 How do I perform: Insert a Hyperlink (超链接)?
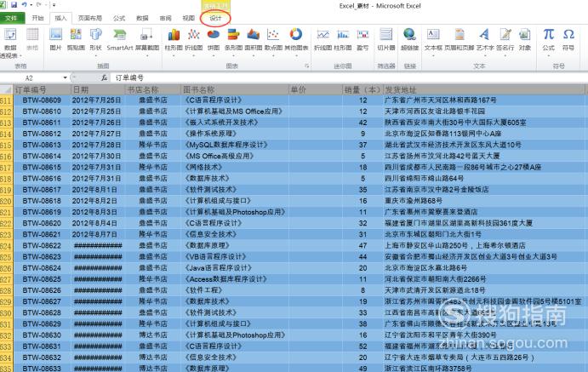(x=409, y=39)
